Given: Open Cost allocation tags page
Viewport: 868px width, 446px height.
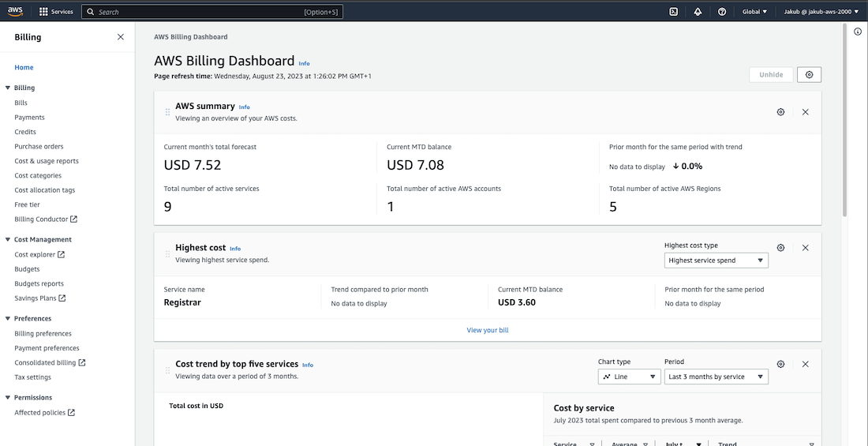Looking at the screenshot, I should 45,190.
